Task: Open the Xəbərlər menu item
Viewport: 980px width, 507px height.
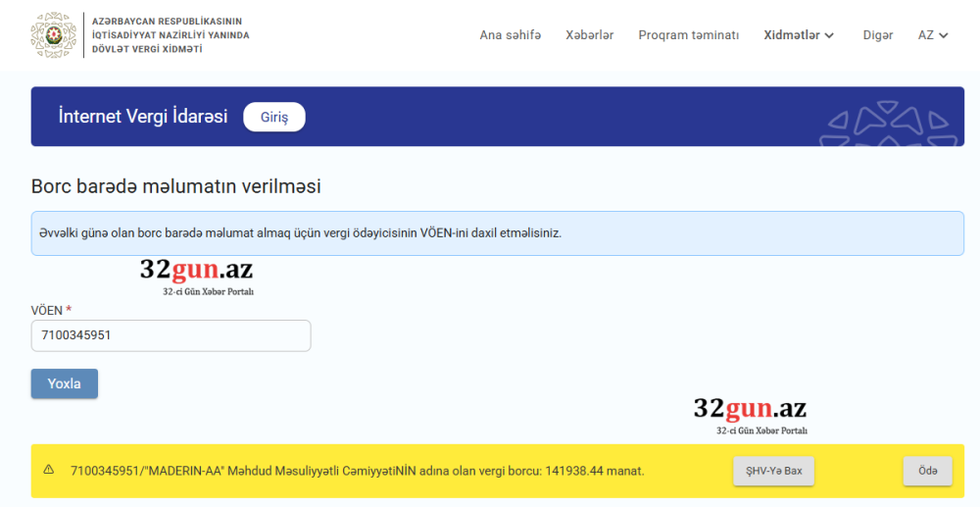Action: (x=589, y=35)
